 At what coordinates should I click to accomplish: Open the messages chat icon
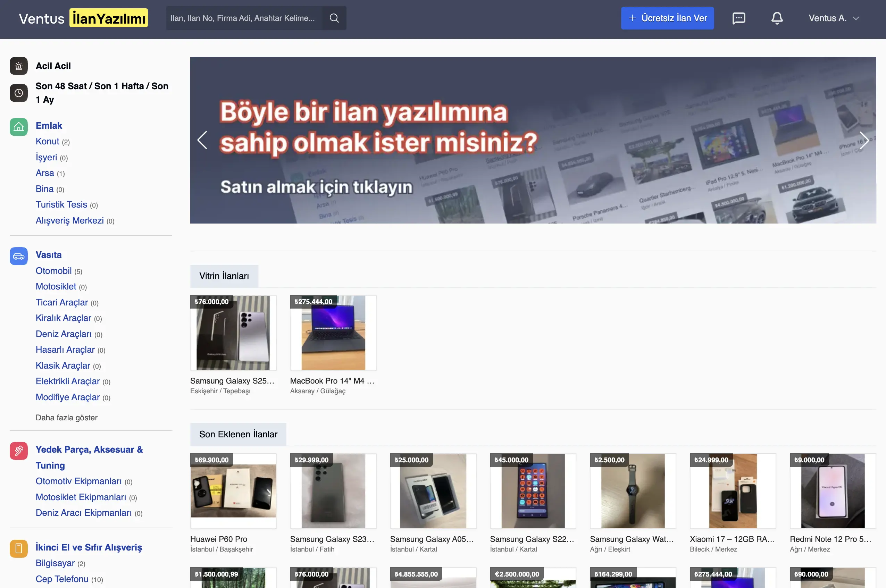738,18
